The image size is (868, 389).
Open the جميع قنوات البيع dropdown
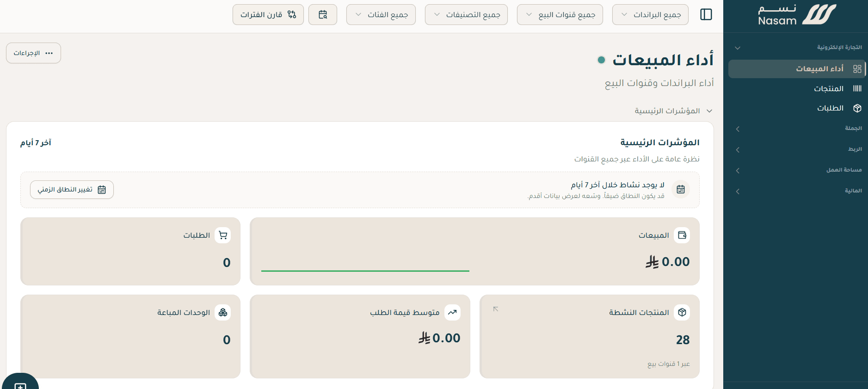tap(560, 14)
